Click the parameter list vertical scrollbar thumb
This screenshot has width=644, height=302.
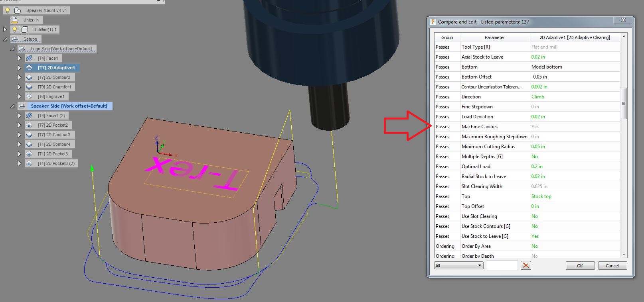click(x=624, y=103)
